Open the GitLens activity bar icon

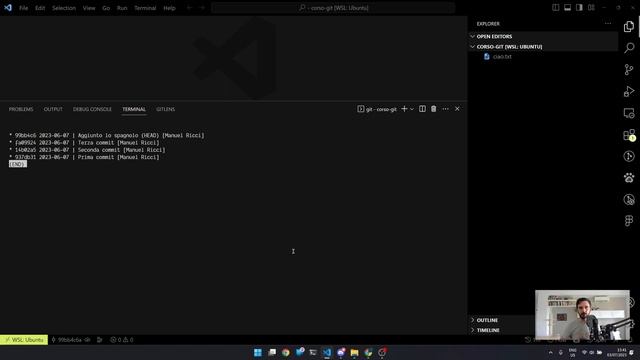(x=629, y=156)
